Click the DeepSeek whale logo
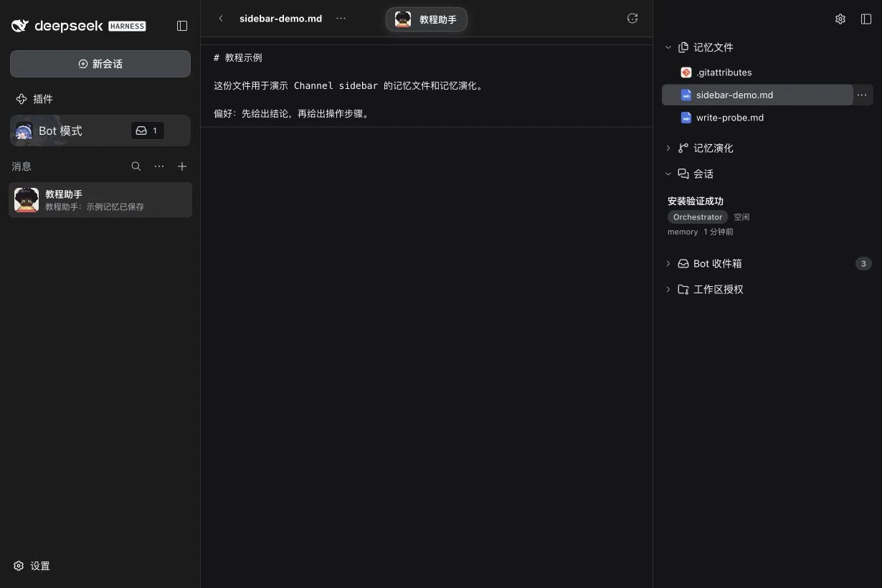This screenshot has width=882, height=588. (20, 26)
